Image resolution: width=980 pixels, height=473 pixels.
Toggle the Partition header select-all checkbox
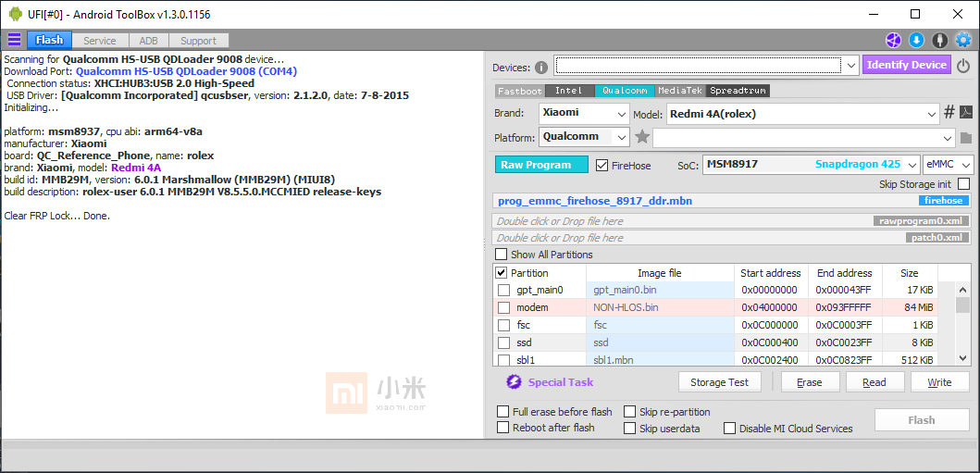click(502, 272)
